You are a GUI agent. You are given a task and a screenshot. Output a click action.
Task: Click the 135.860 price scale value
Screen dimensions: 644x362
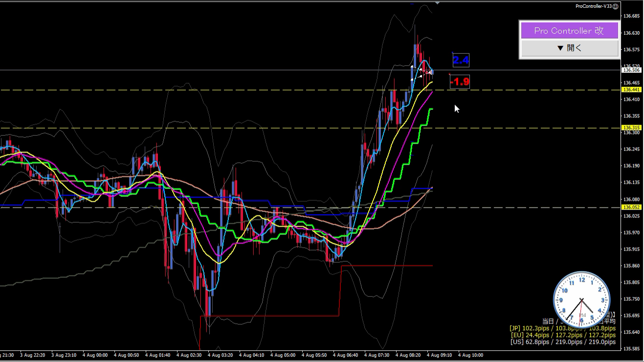pos(632,265)
